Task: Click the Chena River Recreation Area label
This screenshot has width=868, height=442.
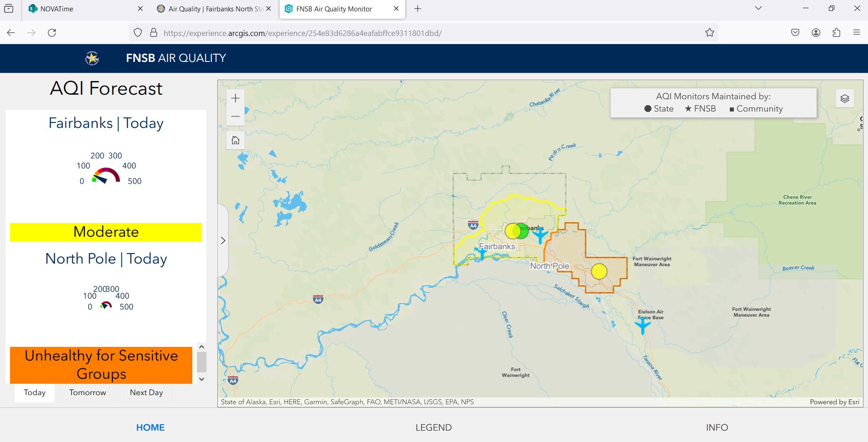Action: tap(798, 200)
